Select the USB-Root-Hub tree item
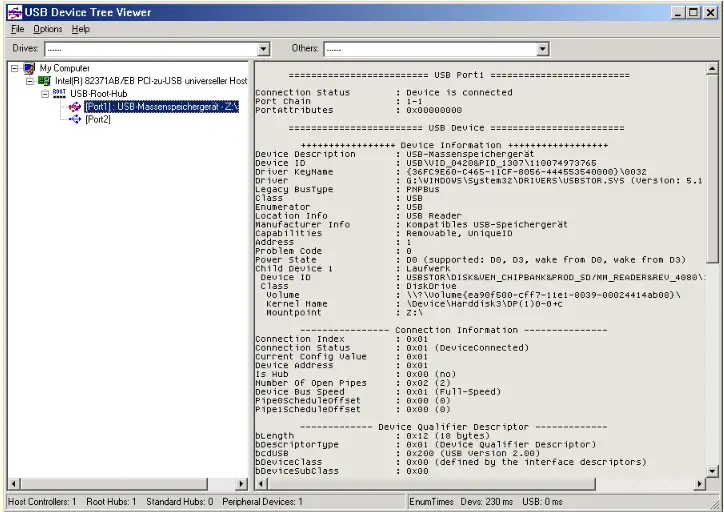Viewport: 724px width, 512px height. click(x=99, y=94)
